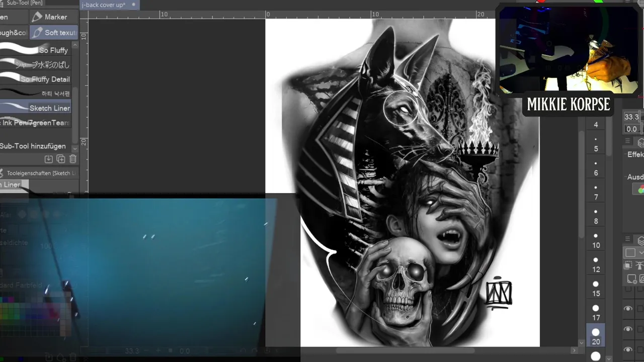Screen dimensions: 644x362
Task: Choose the So Fluffy brush
Action: coord(36,50)
